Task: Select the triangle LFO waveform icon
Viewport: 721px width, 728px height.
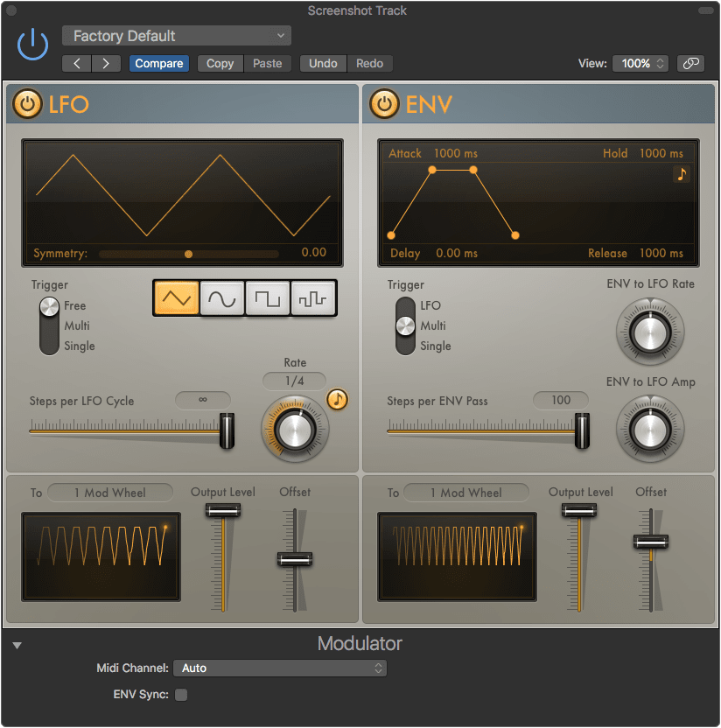Action: click(175, 298)
